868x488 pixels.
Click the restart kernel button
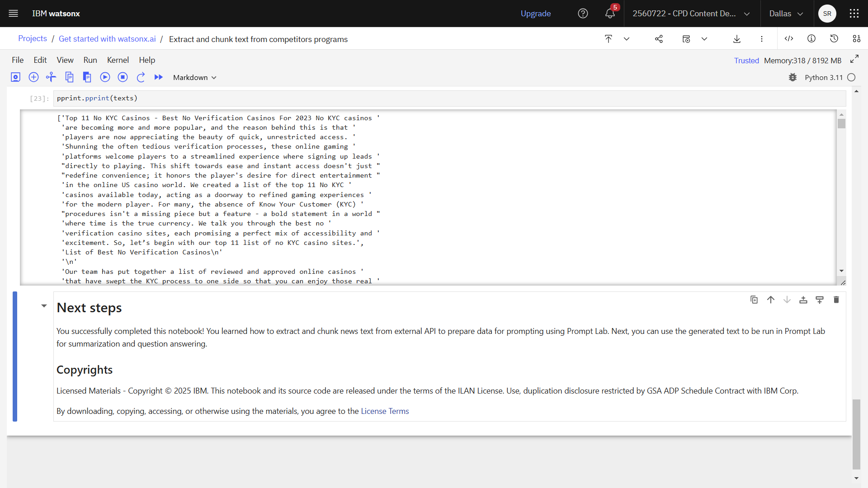click(141, 77)
